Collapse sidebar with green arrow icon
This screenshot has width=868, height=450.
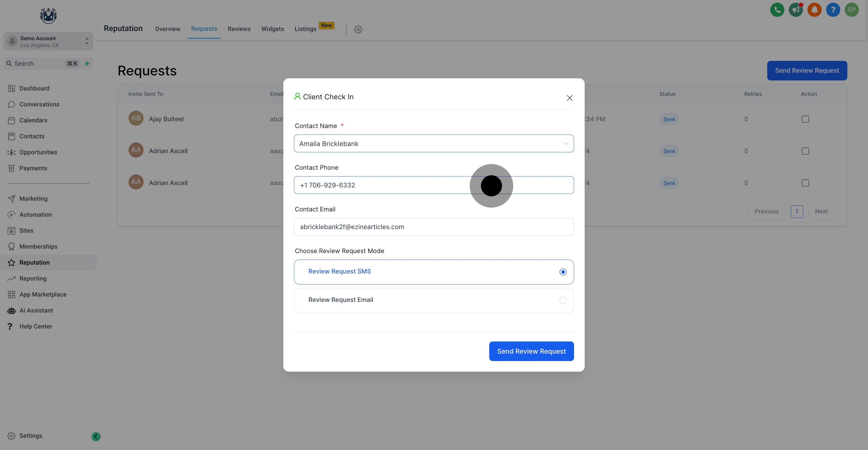point(96,436)
